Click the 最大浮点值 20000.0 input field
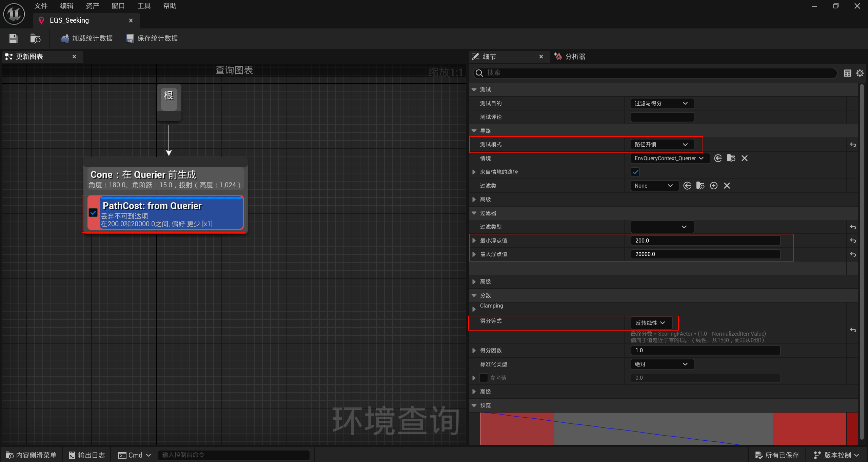 [x=705, y=254]
